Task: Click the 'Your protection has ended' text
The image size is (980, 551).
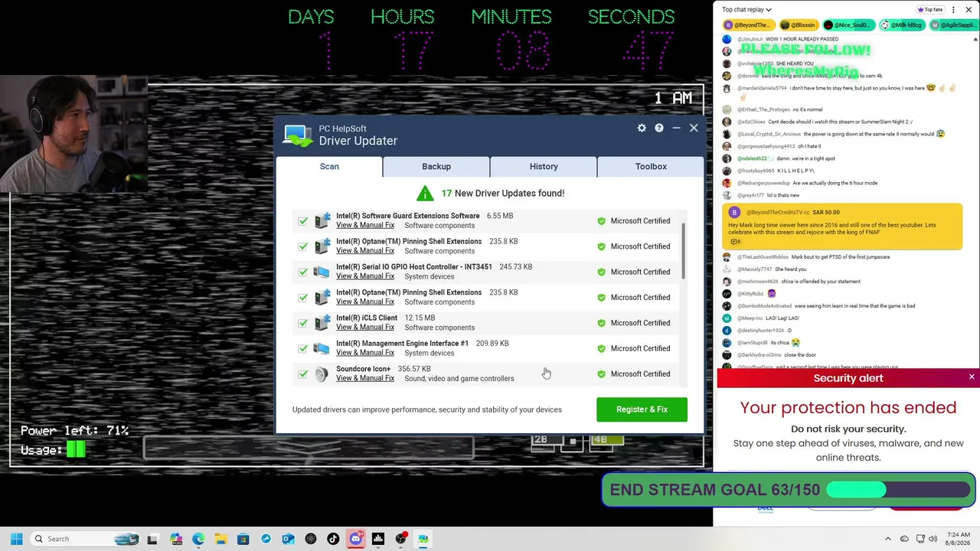Action: click(x=848, y=407)
